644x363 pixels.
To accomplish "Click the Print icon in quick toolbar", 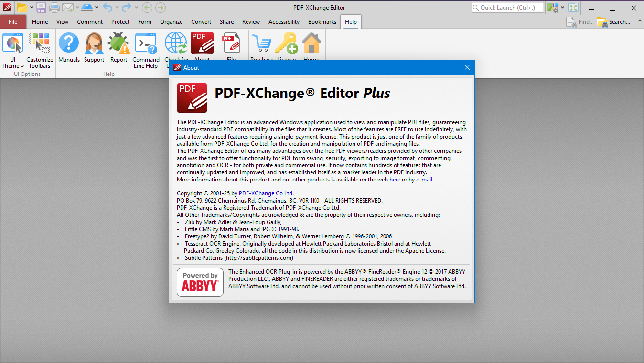I will pos(54,7).
